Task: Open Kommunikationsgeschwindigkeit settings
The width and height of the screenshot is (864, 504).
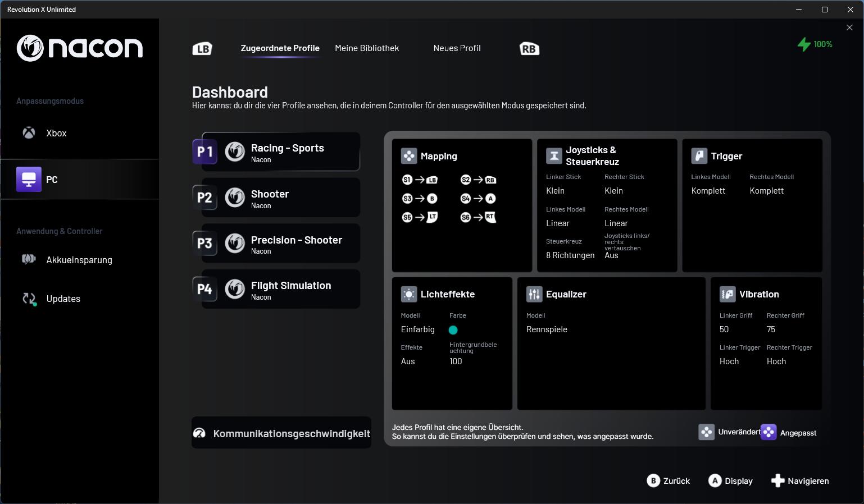Action: click(x=281, y=433)
